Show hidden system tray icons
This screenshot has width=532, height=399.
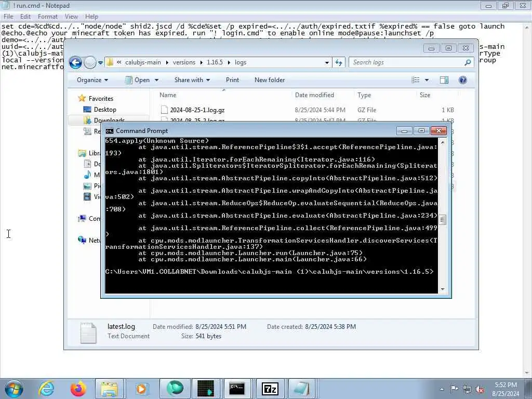click(442, 390)
